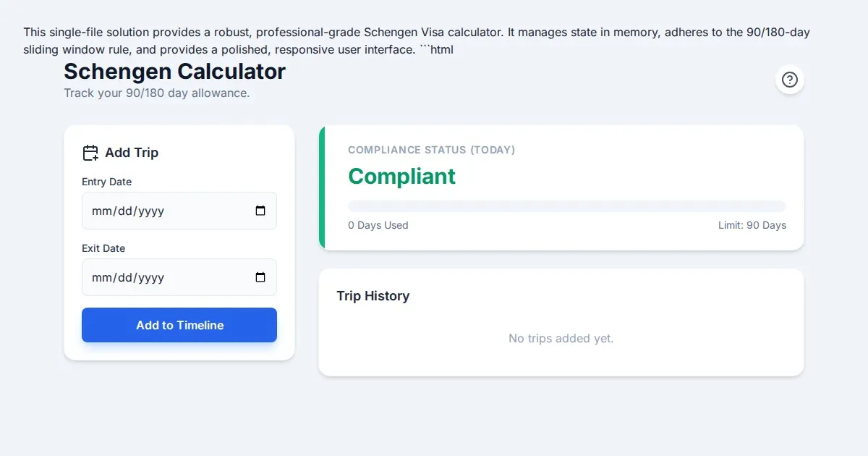Viewport: 868px width, 456px height.
Task: Click the green Compliant status text
Action: [401, 176]
